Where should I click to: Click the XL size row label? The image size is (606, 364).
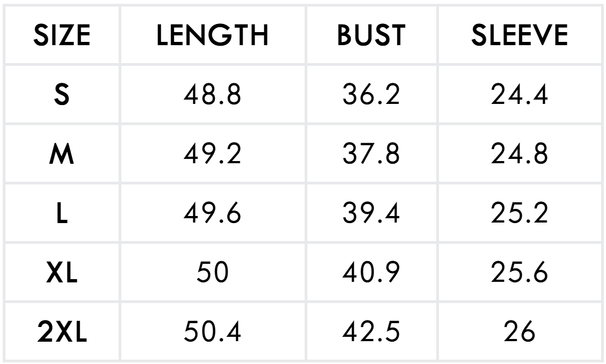coord(62,273)
